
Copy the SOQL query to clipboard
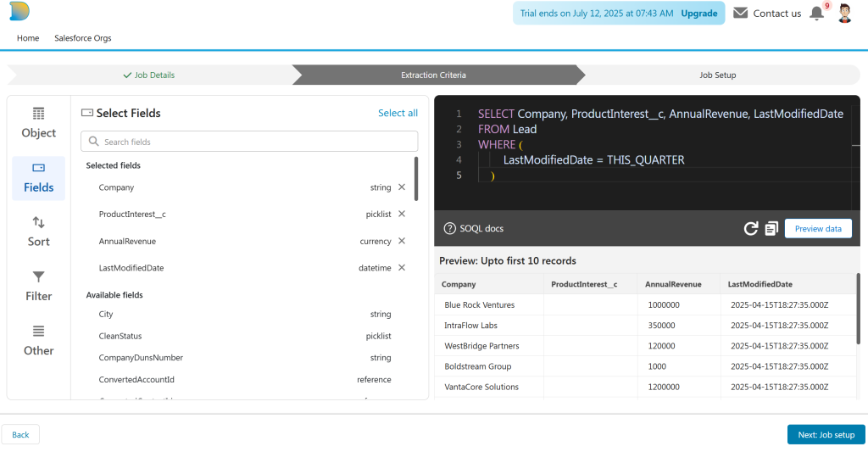pos(771,228)
